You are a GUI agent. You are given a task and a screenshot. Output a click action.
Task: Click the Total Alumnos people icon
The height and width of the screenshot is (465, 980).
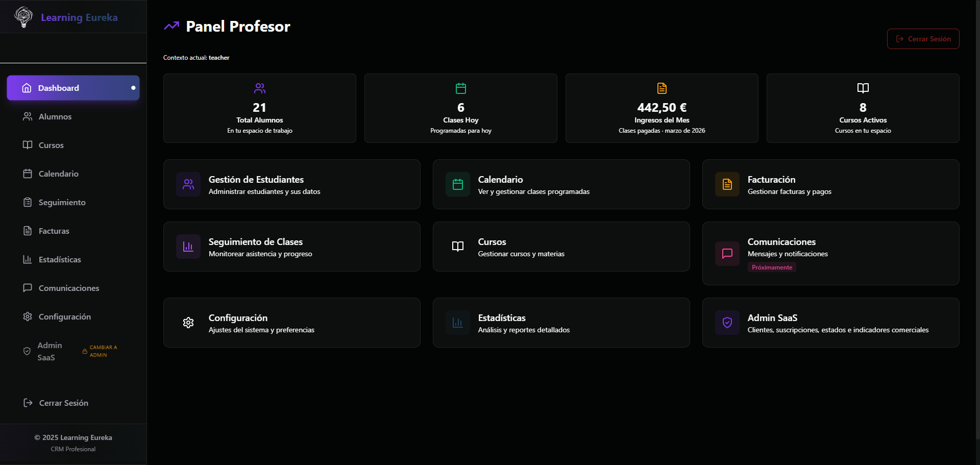click(260, 88)
